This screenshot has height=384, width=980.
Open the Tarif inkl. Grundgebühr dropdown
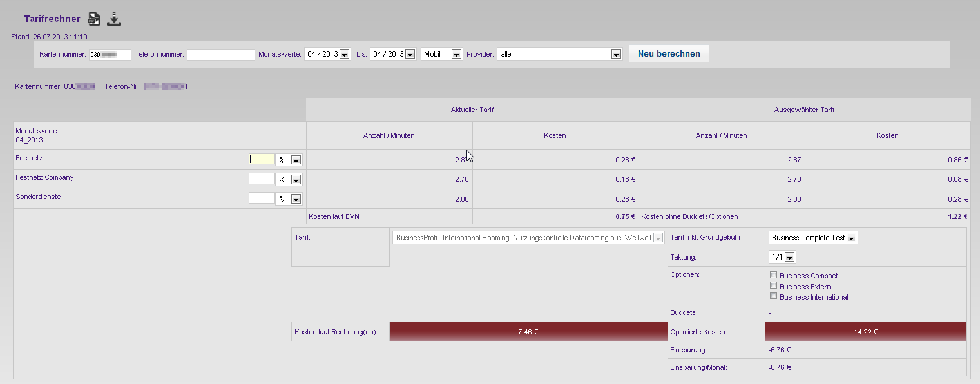pyautogui.click(x=851, y=238)
